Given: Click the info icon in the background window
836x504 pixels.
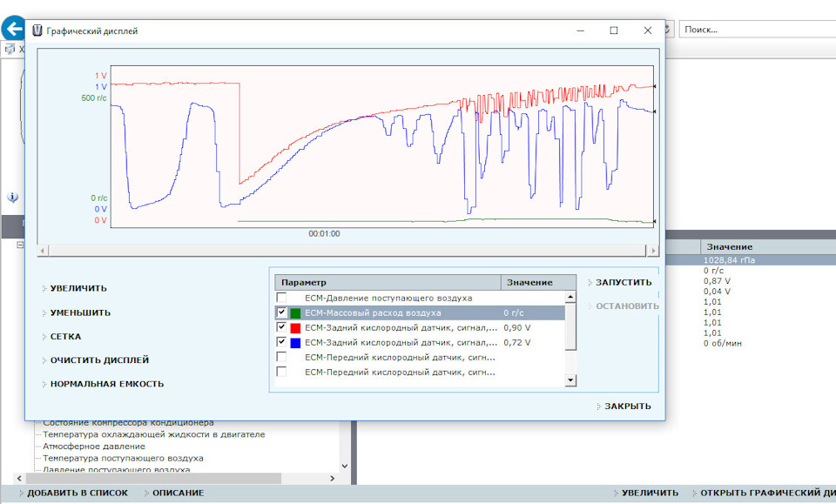Looking at the screenshot, I should (x=12, y=197).
